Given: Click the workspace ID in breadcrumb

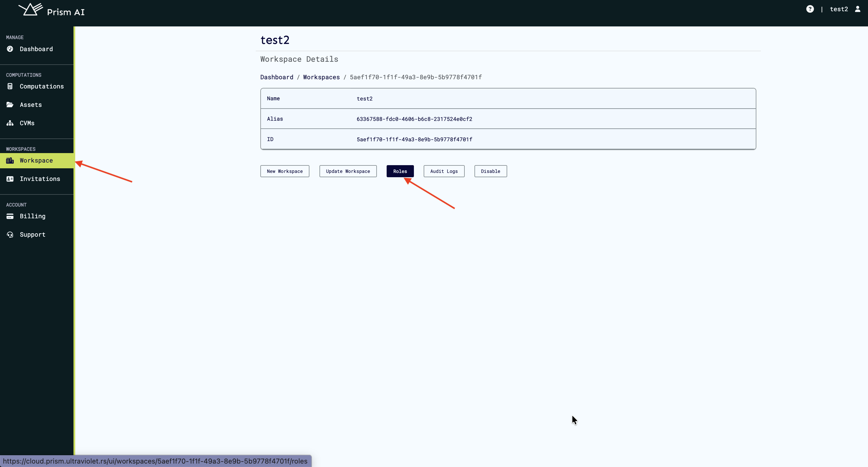Looking at the screenshot, I should [x=416, y=77].
